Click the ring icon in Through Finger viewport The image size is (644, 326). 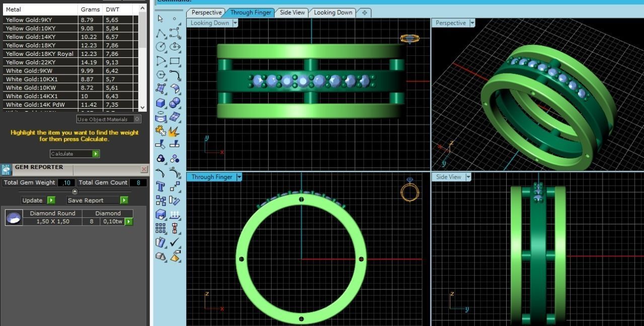tap(410, 190)
